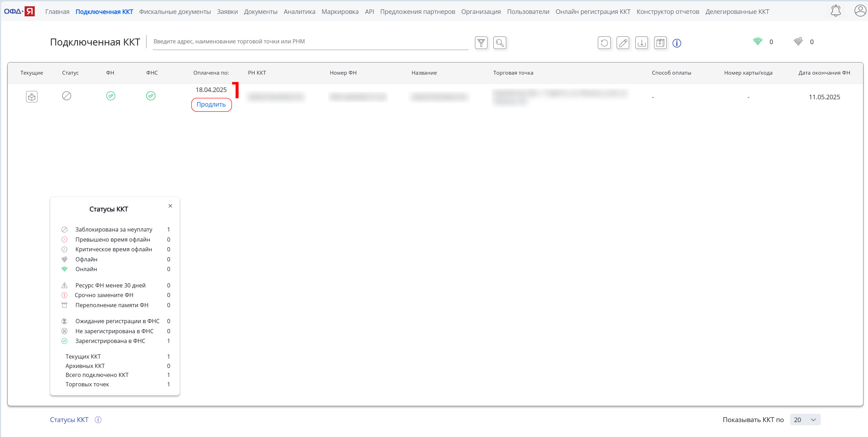Screen dimensions: 868x437
Task: Click the Торговая точка column header
Action: click(513, 73)
